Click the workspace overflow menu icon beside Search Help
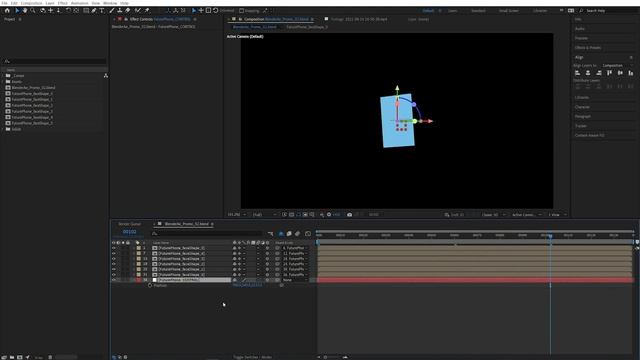Image resolution: width=640 pixels, height=360 pixels. tap(562, 11)
